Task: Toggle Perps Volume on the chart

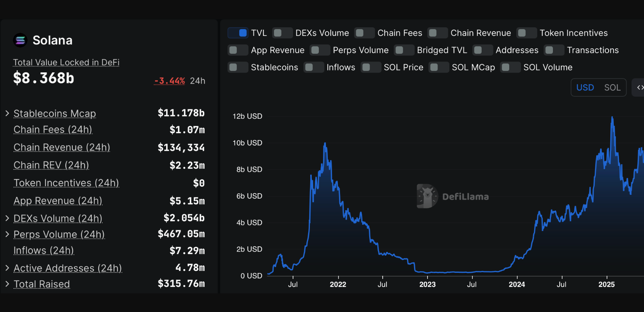Action: point(320,50)
